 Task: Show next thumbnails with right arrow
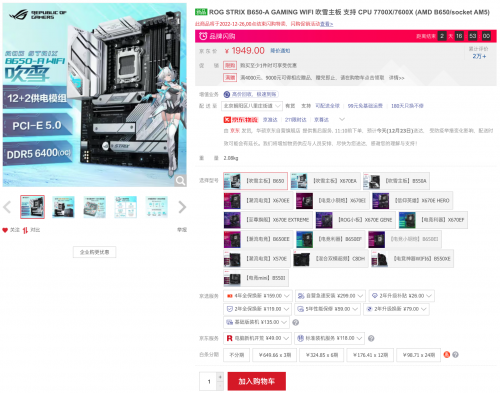[182, 207]
